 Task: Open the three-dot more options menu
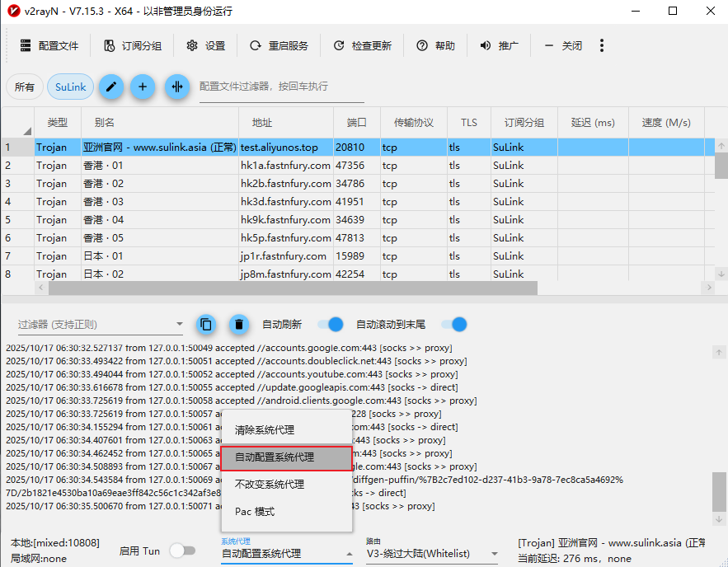click(602, 45)
